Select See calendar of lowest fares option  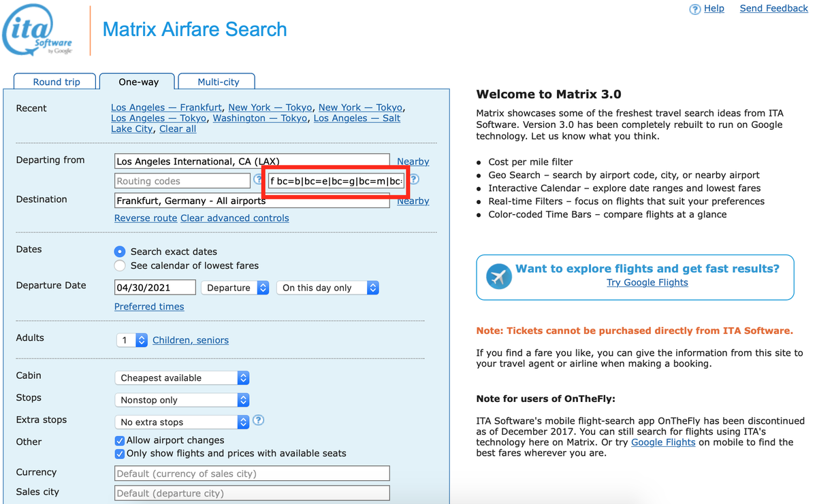(120, 265)
